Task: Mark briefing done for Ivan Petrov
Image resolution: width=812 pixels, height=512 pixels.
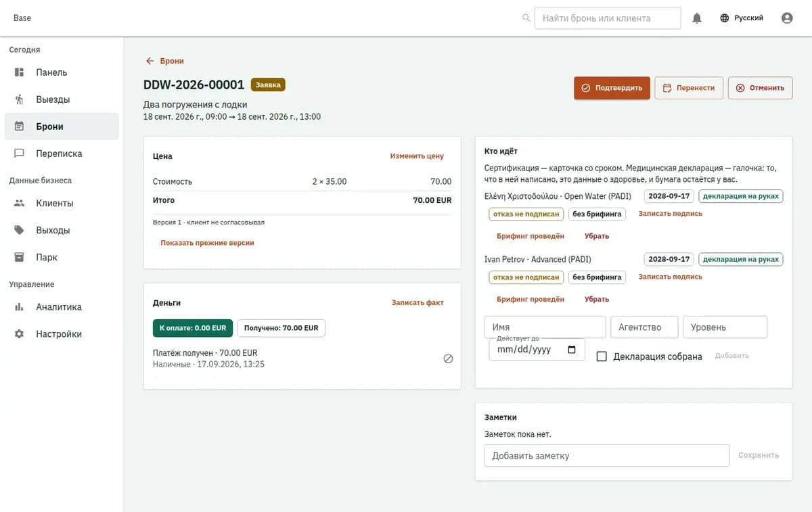Action: point(531,299)
